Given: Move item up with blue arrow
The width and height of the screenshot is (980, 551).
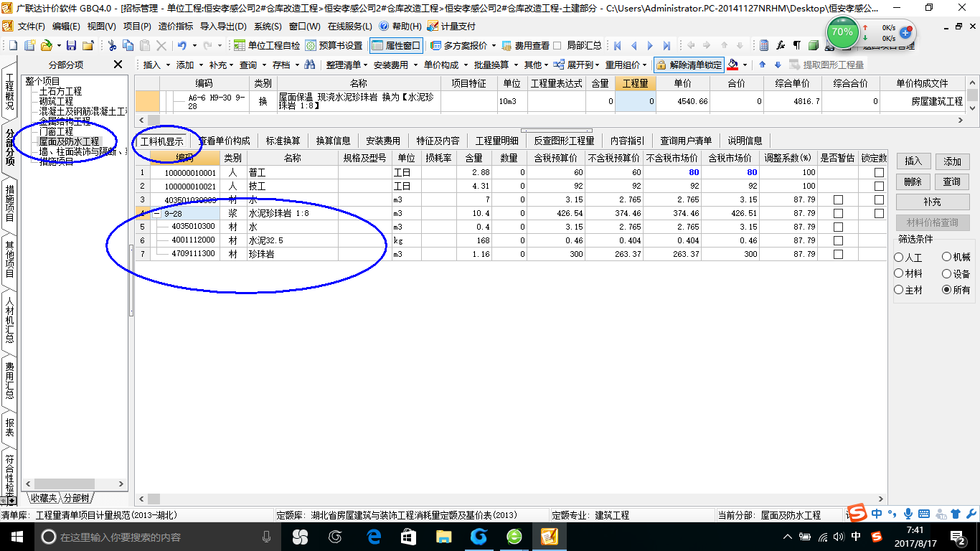Looking at the screenshot, I should (x=762, y=65).
